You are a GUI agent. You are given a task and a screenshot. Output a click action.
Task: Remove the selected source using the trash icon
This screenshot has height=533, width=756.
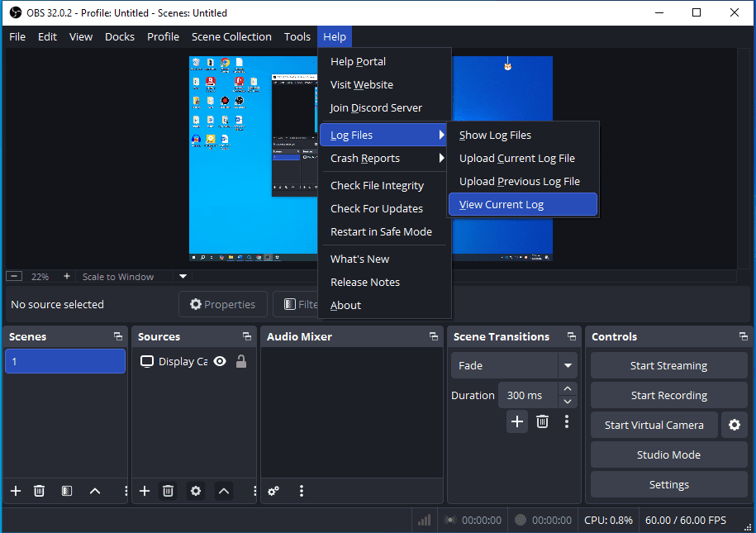168,491
